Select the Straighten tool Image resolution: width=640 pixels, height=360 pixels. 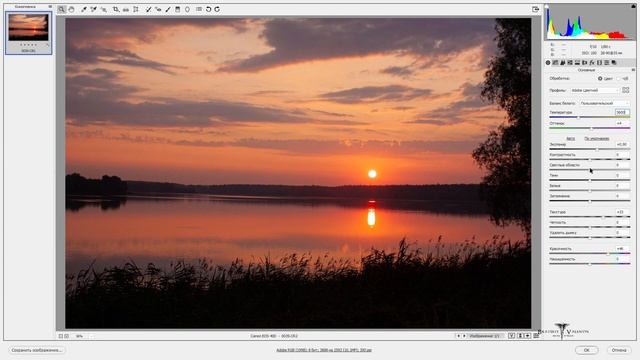pyautogui.click(x=126, y=9)
